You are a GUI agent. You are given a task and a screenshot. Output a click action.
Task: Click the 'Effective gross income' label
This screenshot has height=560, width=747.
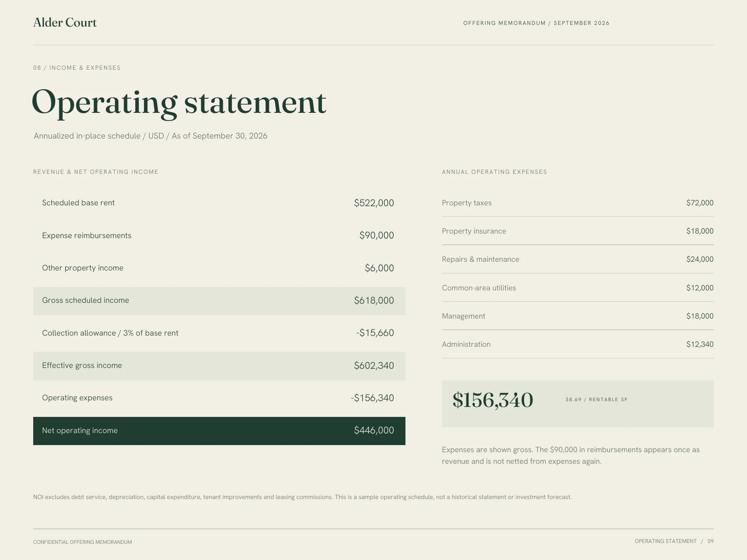click(82, 365)
